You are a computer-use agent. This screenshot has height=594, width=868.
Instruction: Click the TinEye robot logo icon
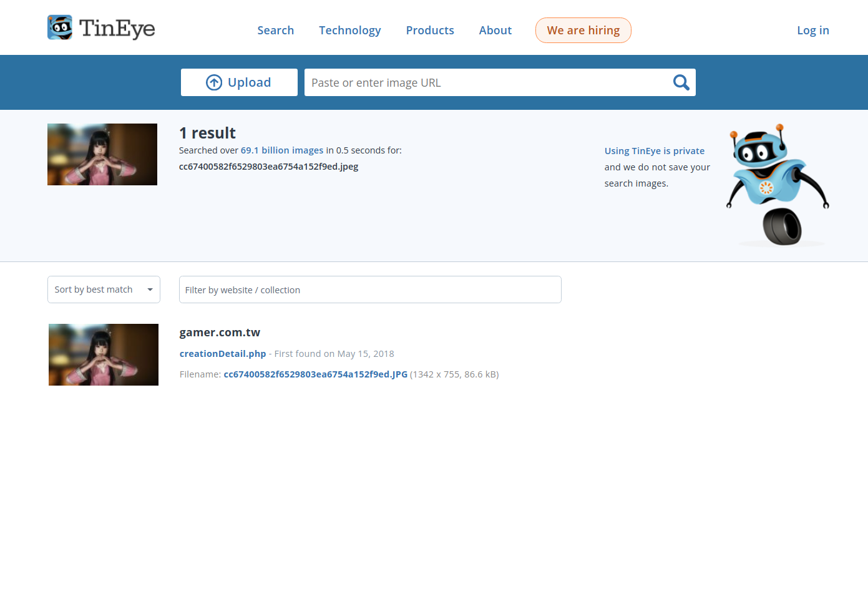click(60, 27)
